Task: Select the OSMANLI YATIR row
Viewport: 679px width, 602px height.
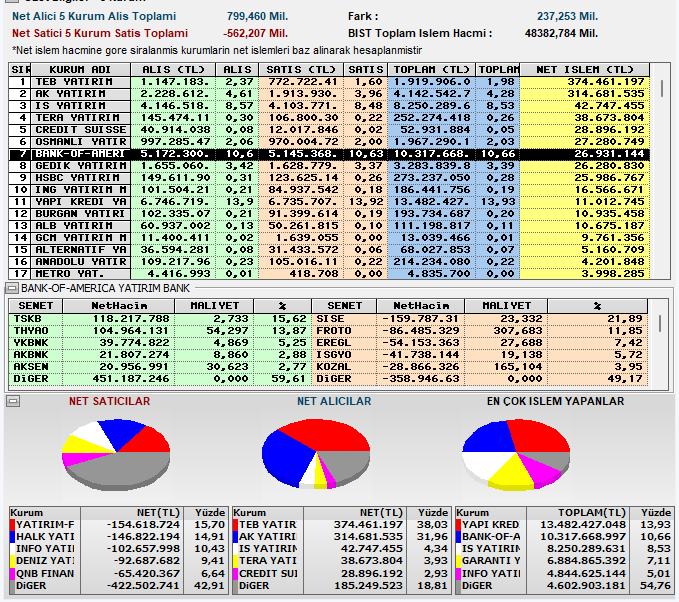Action: click(329, 142)
